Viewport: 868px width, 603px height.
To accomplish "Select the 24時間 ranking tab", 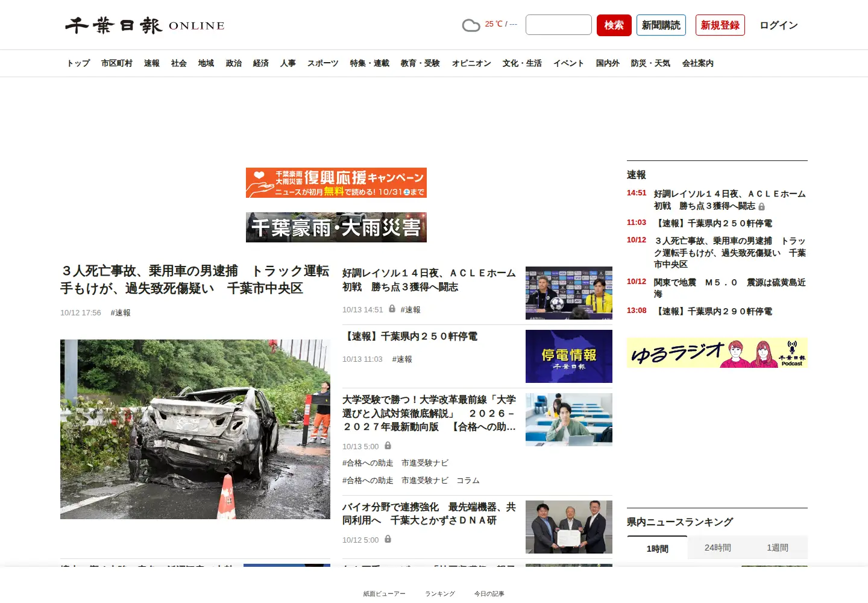I will point(717,548).
